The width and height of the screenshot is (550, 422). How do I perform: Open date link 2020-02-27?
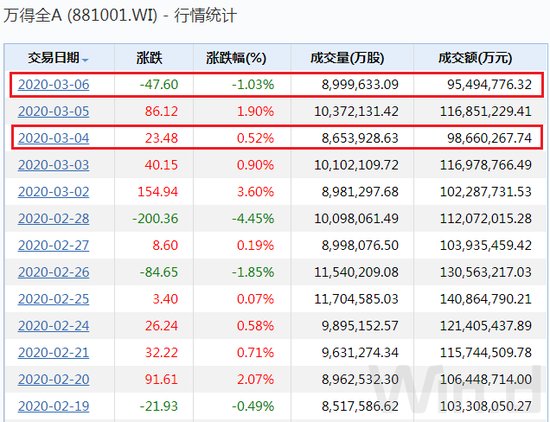point(54,245)
